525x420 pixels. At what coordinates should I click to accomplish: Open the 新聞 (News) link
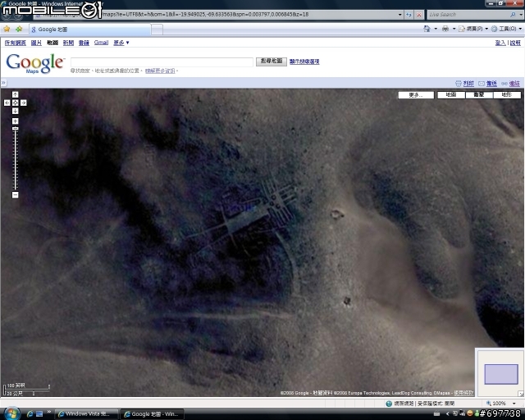click(68, 43)
